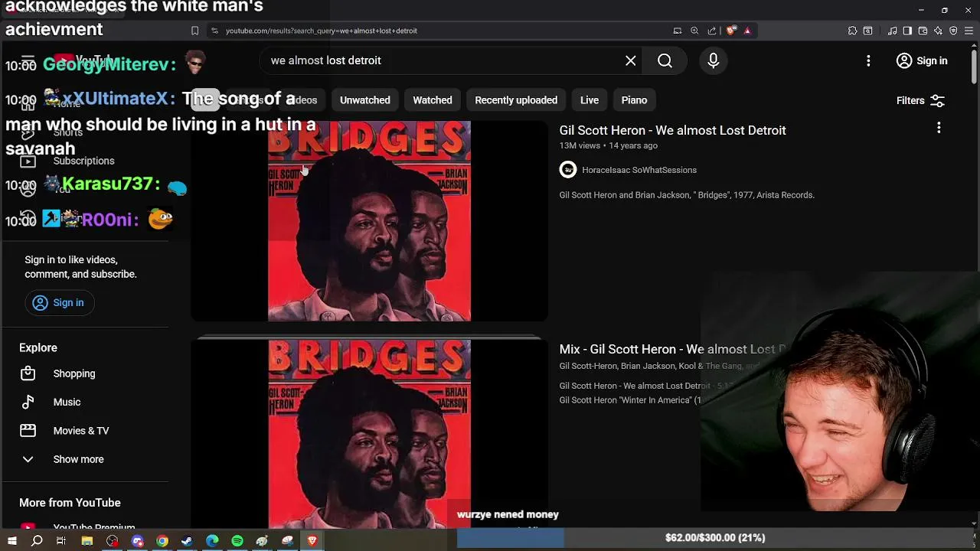Click the Brave icon on the taskbar

pos(312,541)
